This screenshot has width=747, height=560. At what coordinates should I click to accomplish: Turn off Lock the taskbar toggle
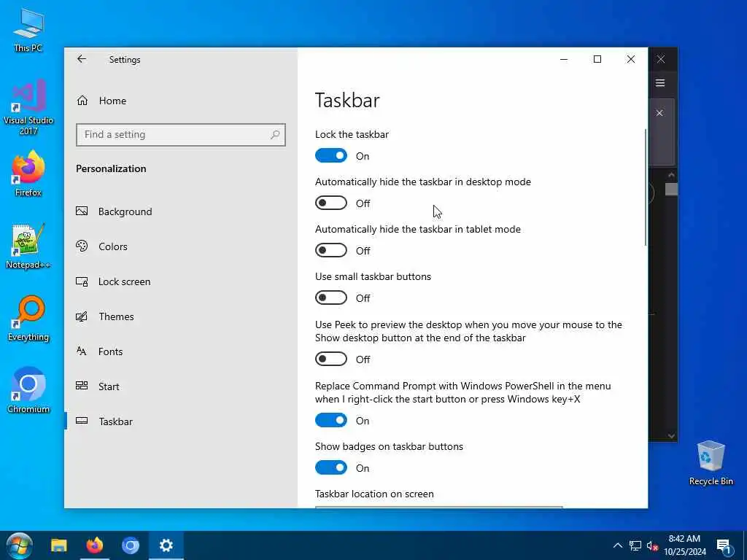point(331,156)
